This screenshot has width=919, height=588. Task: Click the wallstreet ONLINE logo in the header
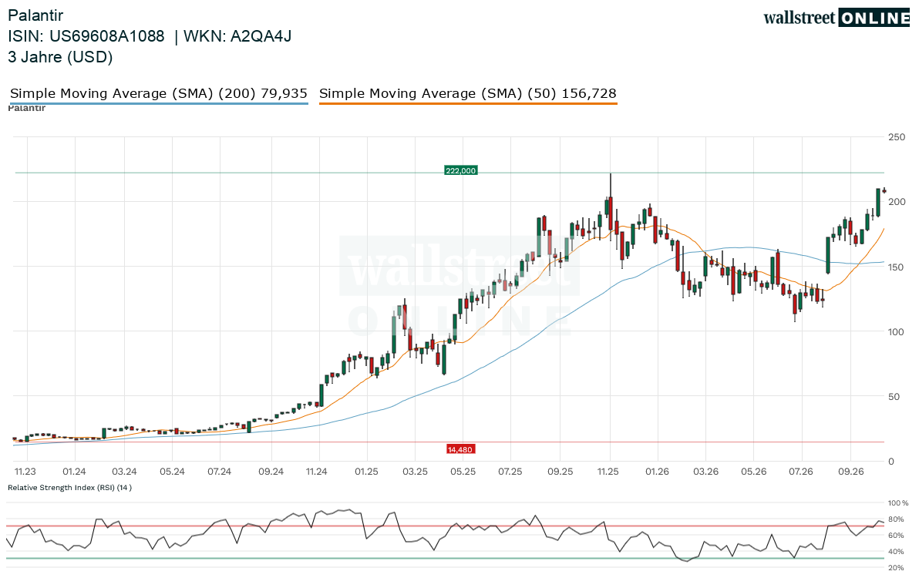837,18
